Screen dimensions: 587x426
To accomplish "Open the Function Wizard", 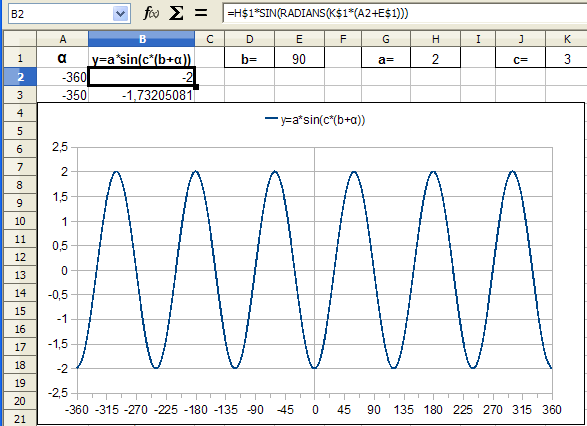I will (x=151, y=13).
